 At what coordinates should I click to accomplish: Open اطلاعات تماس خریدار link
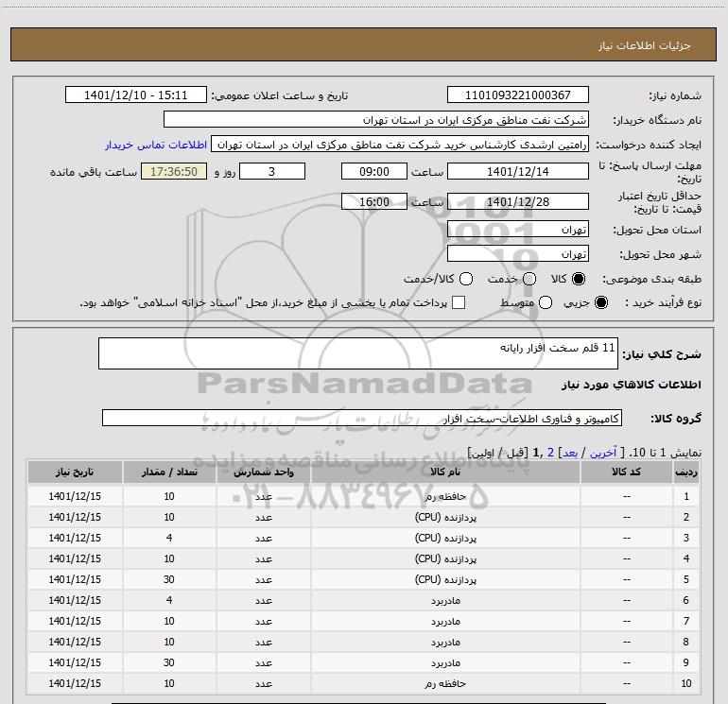click(156, 145)
